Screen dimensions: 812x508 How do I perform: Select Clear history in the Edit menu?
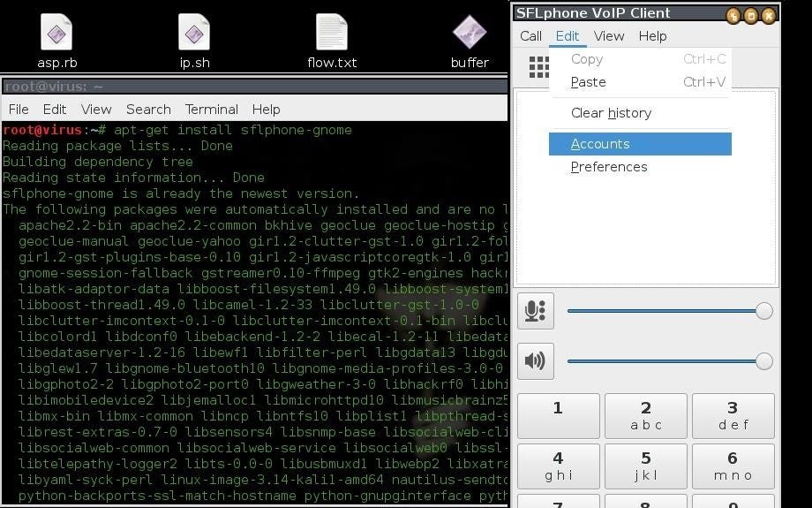(640, 113)
